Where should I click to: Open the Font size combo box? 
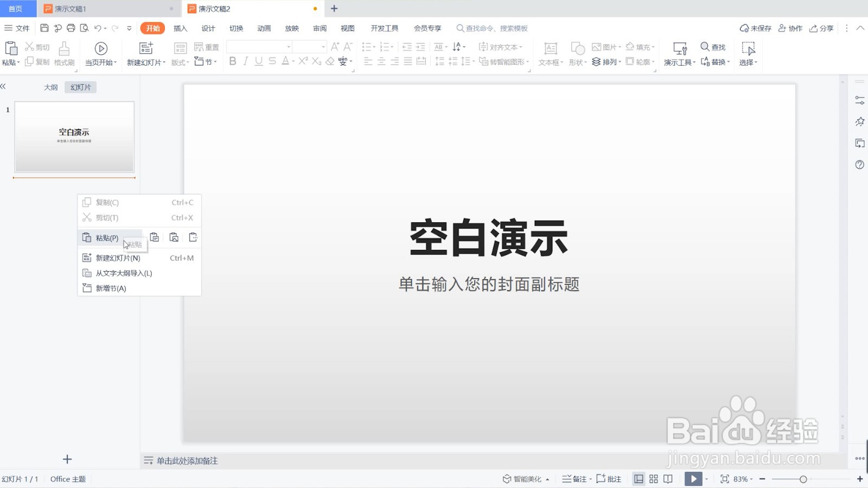tap(310, 47)
